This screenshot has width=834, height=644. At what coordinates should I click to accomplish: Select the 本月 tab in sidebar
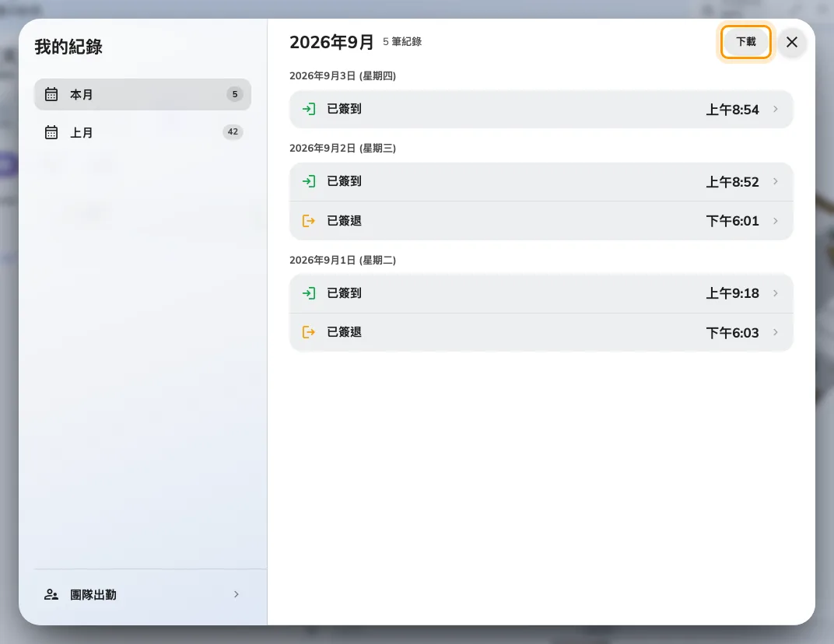142,94
